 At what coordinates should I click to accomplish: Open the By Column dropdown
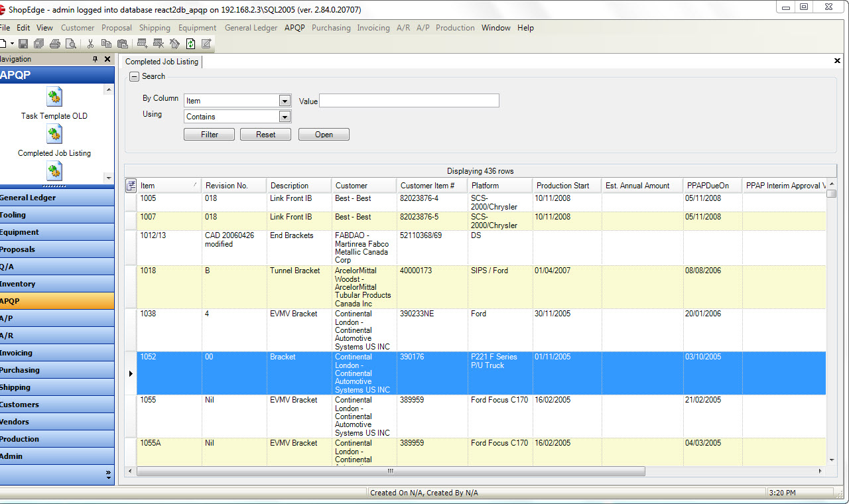point(285,101)
